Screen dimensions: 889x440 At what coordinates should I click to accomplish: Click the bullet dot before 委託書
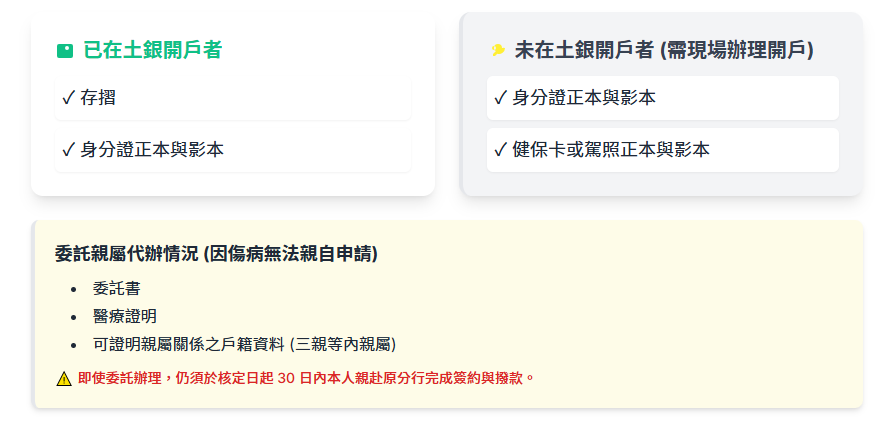(x=73, y=289)
